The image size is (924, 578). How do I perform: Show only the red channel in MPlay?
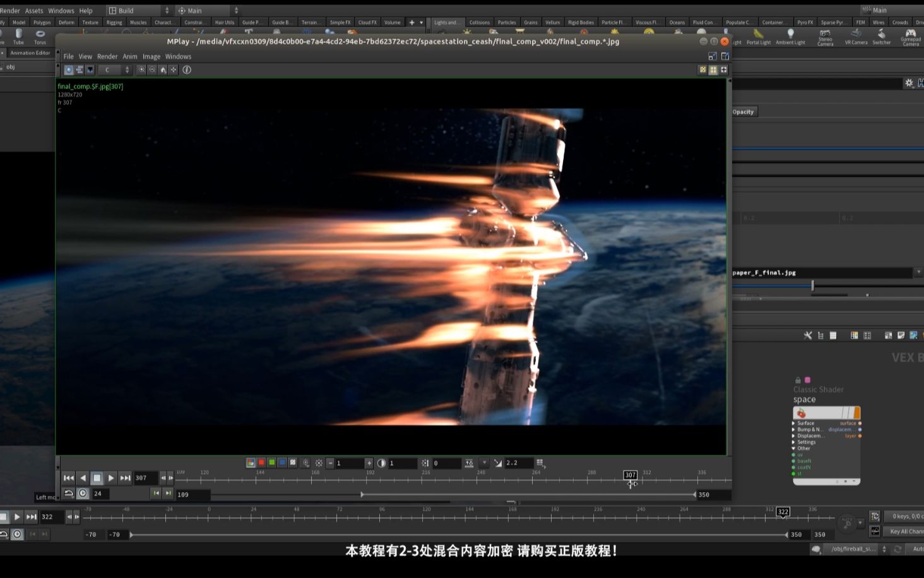click(x=261, y=463)
